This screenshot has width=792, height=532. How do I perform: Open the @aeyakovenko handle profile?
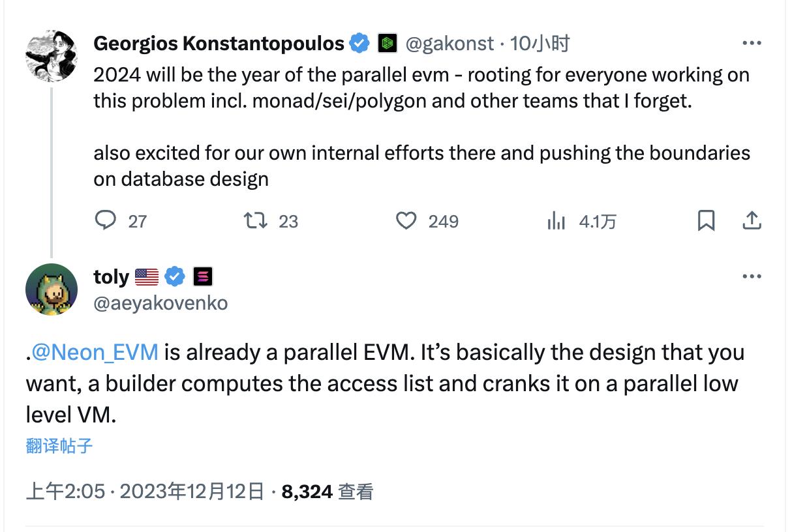pyautogui.click(x=160, y=303)
